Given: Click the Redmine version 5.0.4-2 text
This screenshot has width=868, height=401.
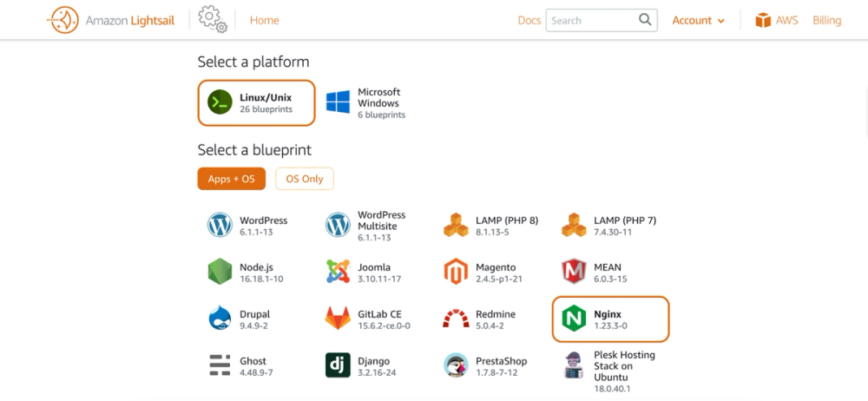Looking at the screenshot, I should (x=490, y=325).
